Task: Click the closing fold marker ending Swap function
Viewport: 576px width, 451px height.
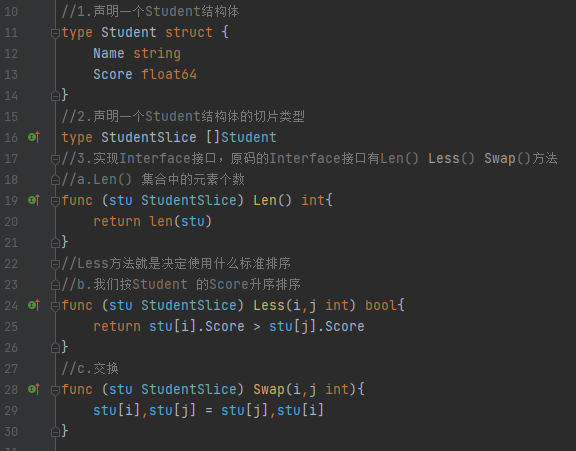Action: 55,432
